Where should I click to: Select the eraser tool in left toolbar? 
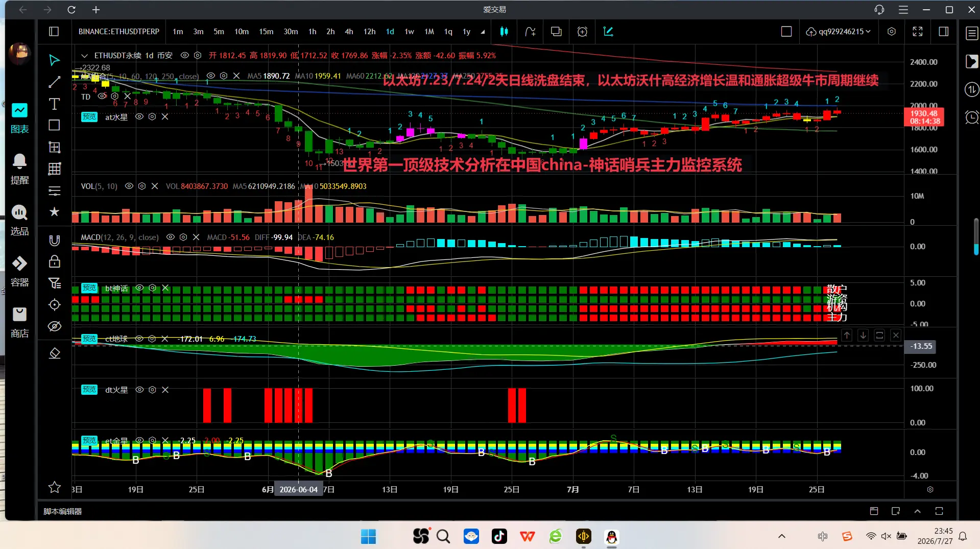pos(54,353)
